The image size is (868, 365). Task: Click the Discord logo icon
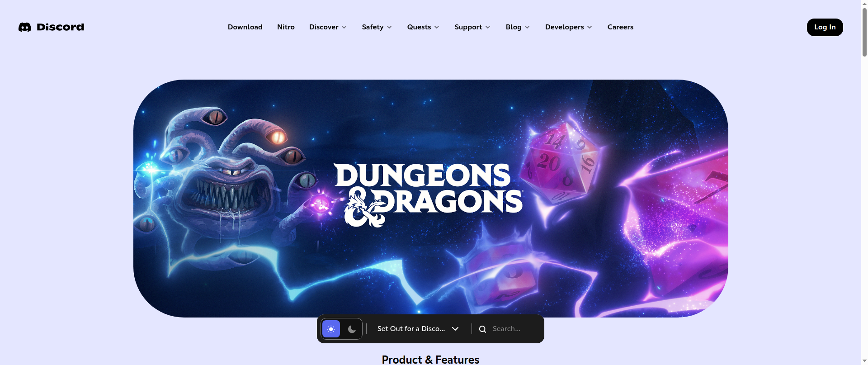[x=25, y=27]
